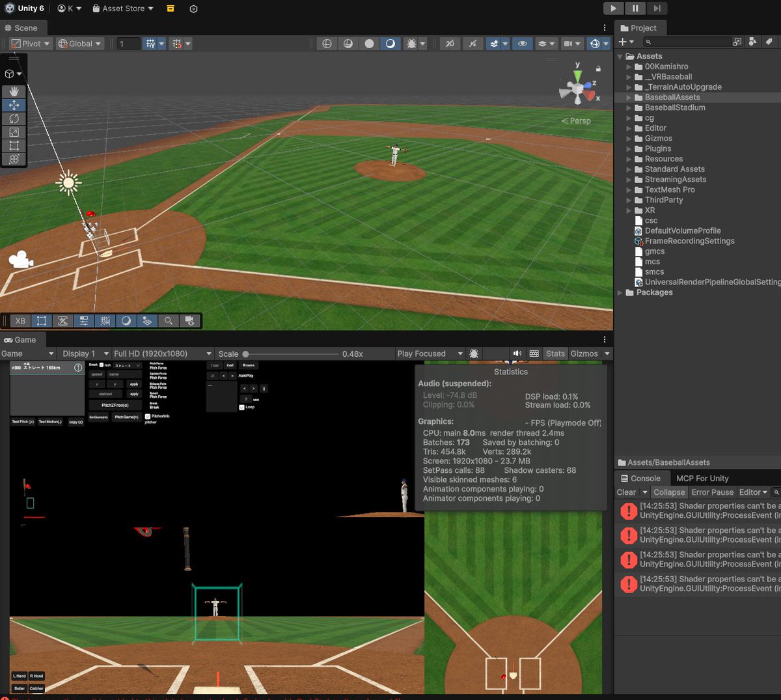The image size is (781, 700).
Task: Open the Display 1 dropdown
Action: [x=85, y=354]
